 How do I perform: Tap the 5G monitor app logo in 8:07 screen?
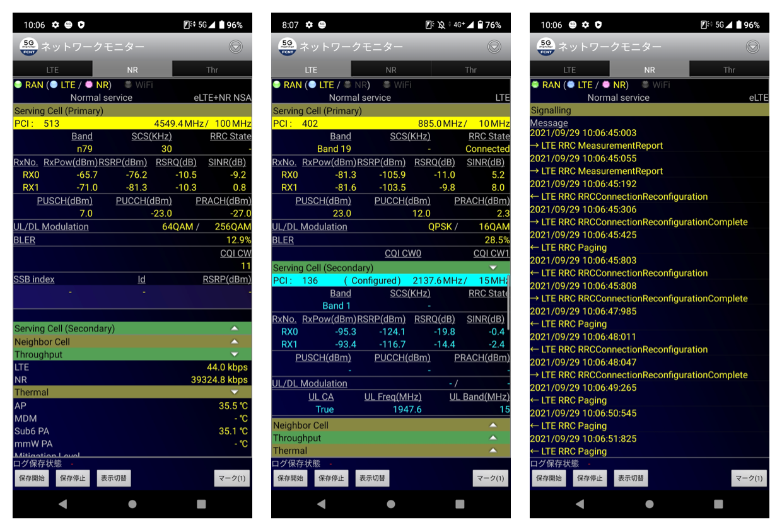coord(288,47)
